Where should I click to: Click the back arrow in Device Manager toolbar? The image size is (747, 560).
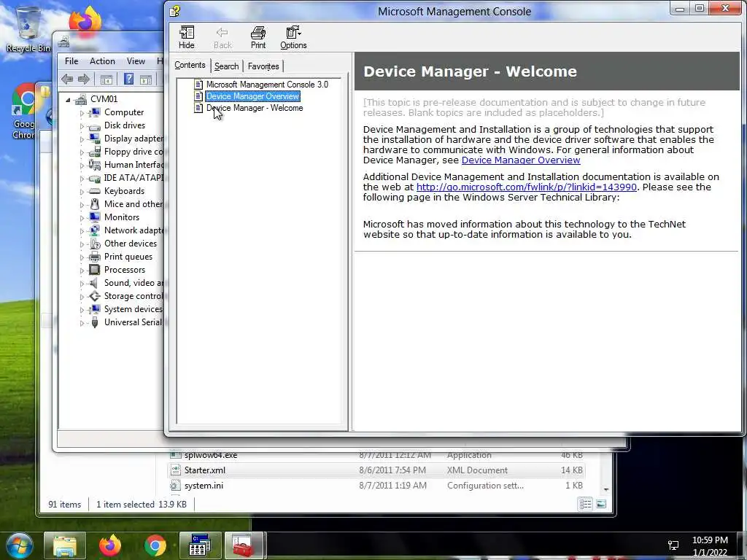pos(67,79)
